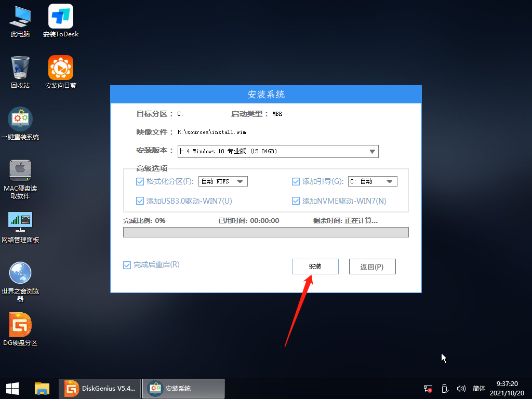Toggle the 添加USB3.0驱动-WIN7(U) option
This screenshot has height=399, width=532.
tap(140, 201)
